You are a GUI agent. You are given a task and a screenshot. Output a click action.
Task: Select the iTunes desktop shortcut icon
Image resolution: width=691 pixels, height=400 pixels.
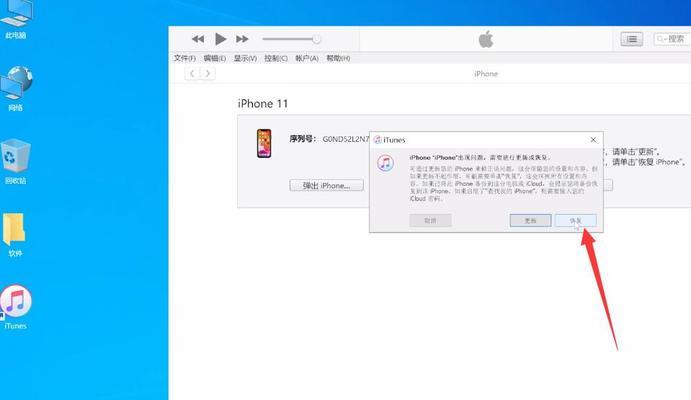pyautogui.click(x=16, y=307)
